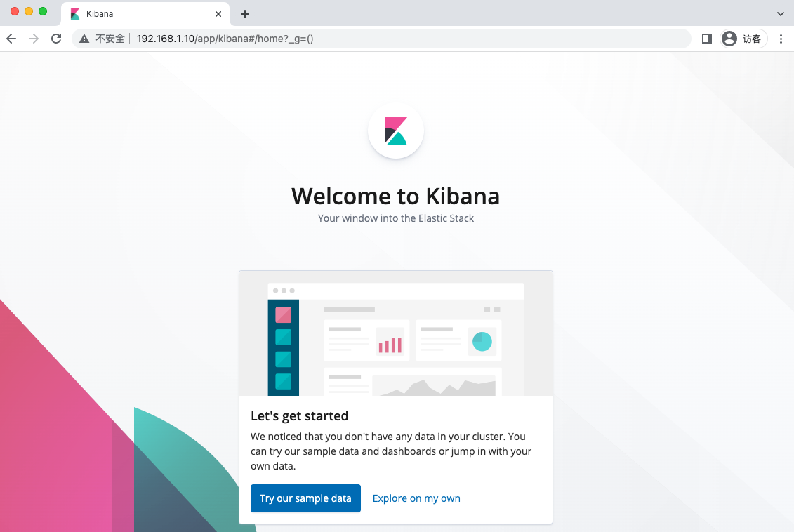Click the browser forward arrow
Viewport: 794px width, 532px height.
pos(34,39)
